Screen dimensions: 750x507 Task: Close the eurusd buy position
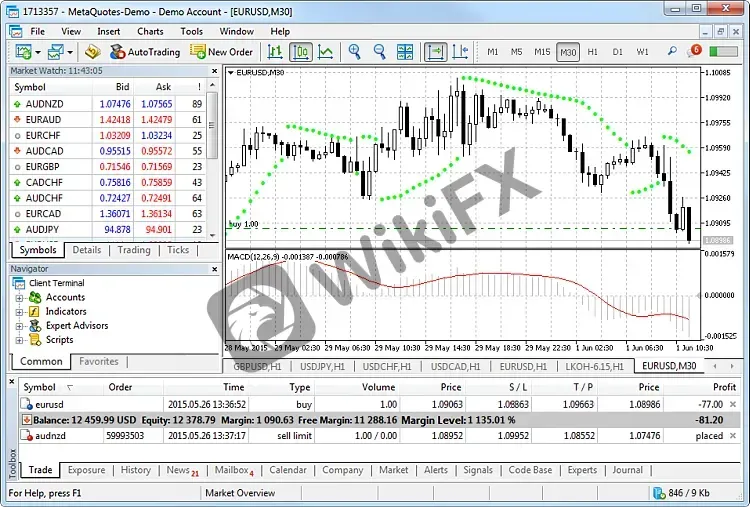tap(733, 405)
